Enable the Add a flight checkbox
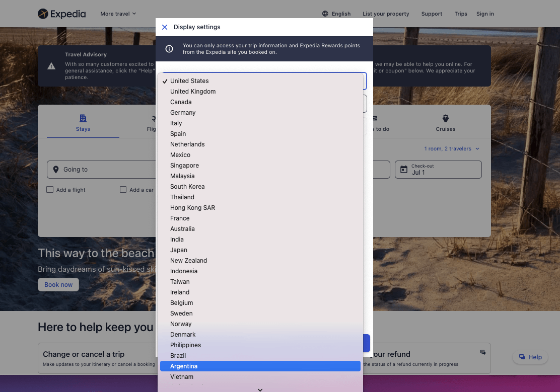Image resolution: width=560 pixels, height=392 pixels. (50, 189)
